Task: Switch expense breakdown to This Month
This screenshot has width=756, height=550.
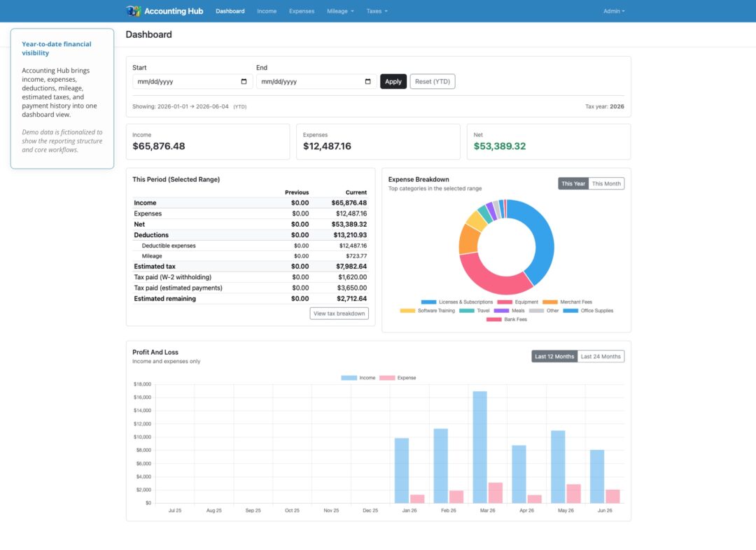Action: coord(606,183)
